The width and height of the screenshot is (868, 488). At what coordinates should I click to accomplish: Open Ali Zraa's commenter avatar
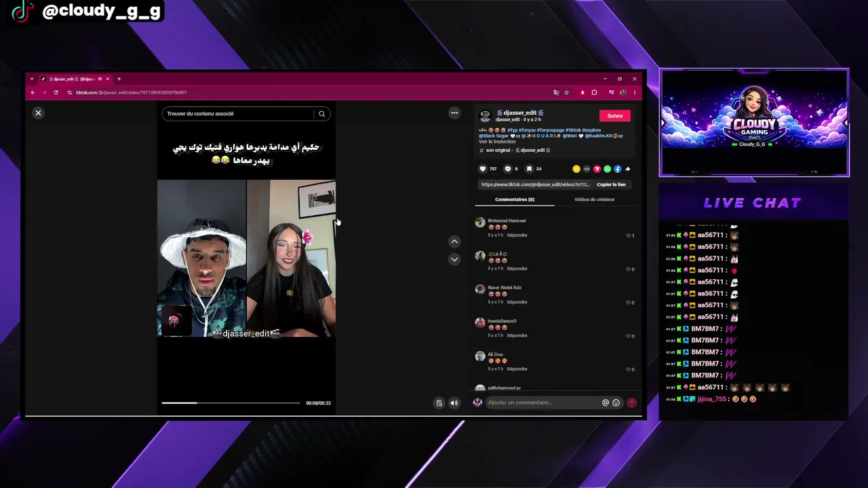tap(480, 357)
